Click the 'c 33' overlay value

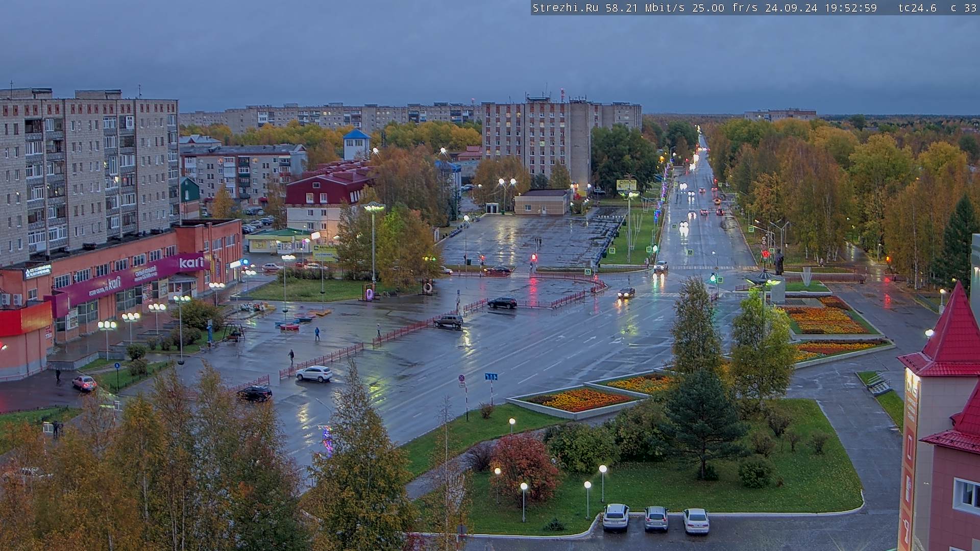pyautogui.click(x=964, y=8)
